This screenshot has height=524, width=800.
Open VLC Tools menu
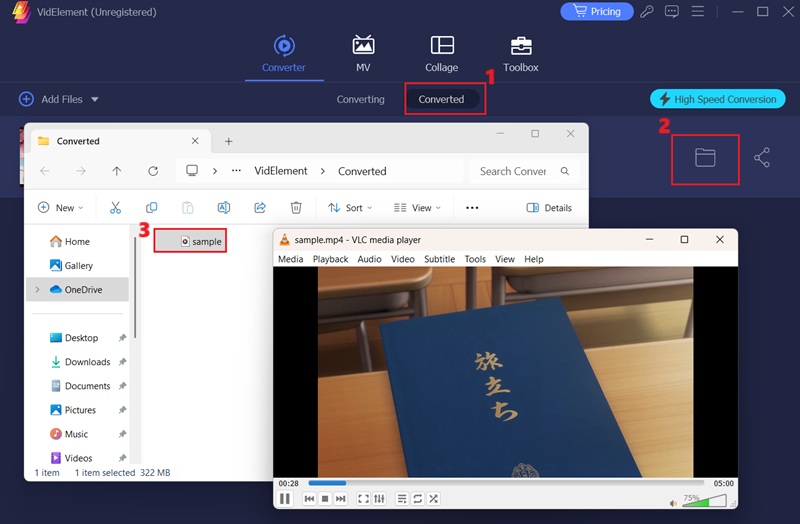point(475,259)
